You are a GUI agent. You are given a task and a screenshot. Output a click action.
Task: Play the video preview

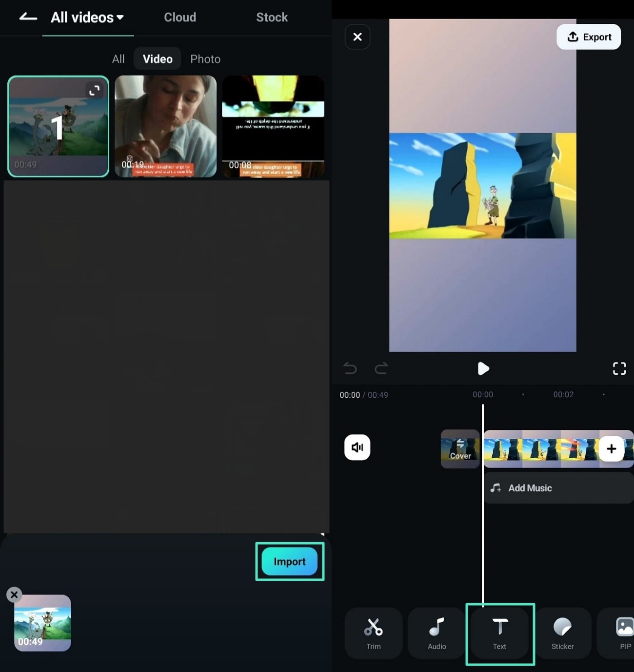pos(483,368)
